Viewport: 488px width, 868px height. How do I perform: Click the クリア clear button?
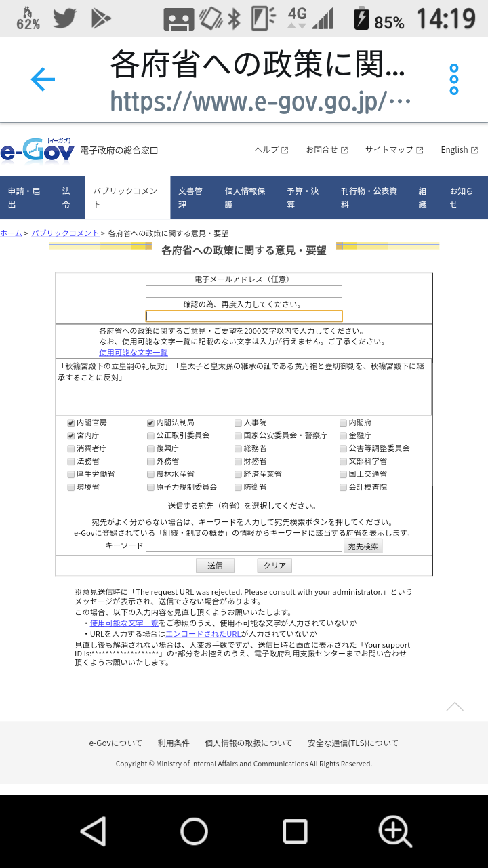[274, 566]
